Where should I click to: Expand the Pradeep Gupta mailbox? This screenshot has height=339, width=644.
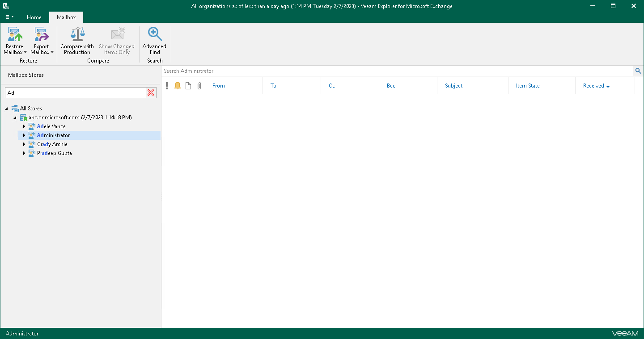(24, 153)
